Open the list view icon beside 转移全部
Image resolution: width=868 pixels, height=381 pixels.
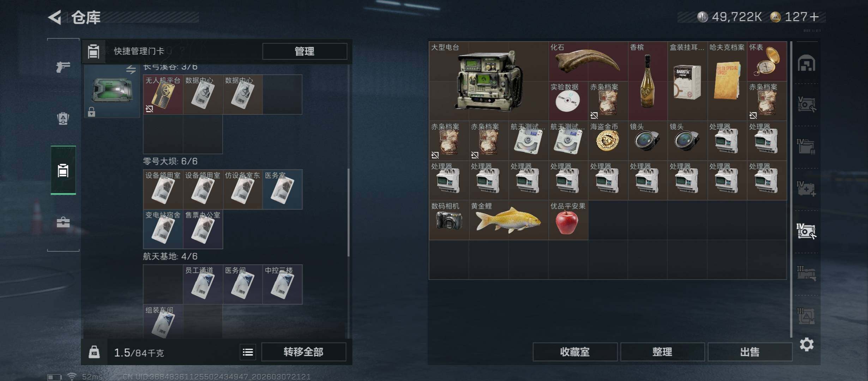(248, 352)
